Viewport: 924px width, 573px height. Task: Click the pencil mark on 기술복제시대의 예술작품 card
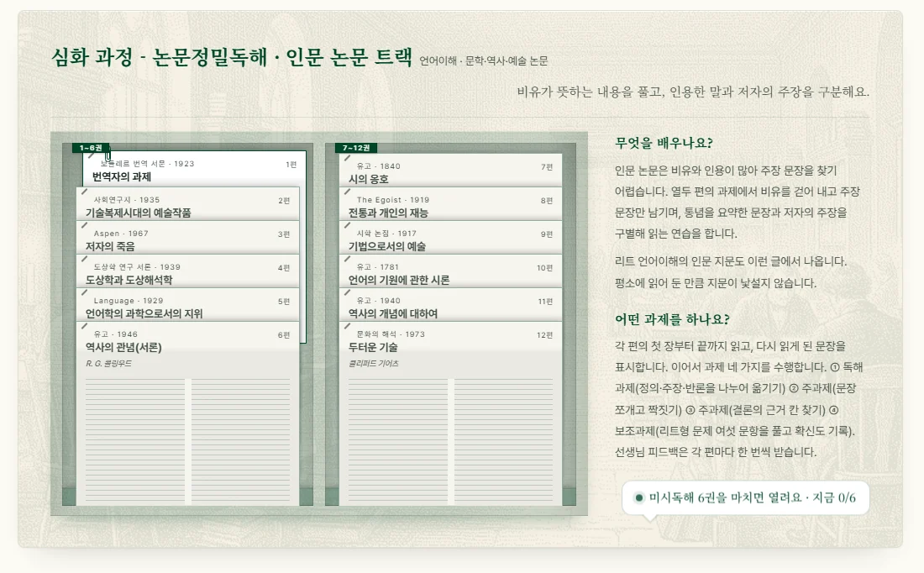[84, 192]
